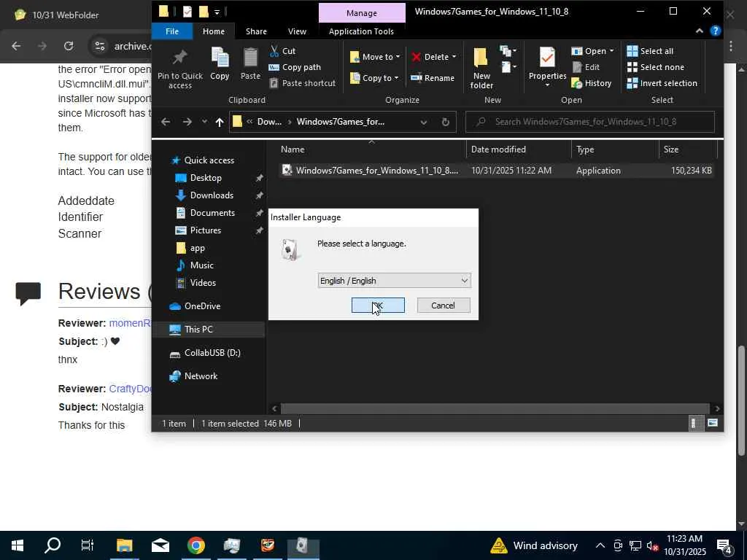Open the Move to dropdown
Viewport: 747px width, 560px height.
(x=375, y=57)
